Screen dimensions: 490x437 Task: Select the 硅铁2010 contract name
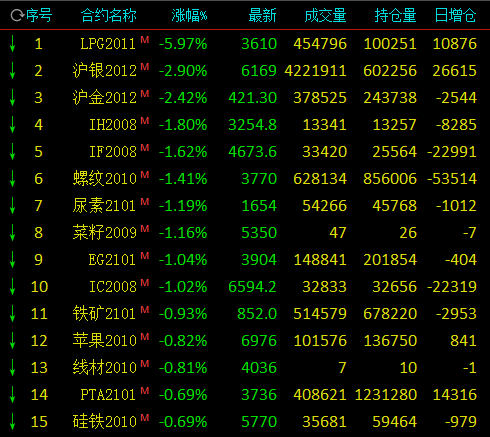tap(105, 422)
